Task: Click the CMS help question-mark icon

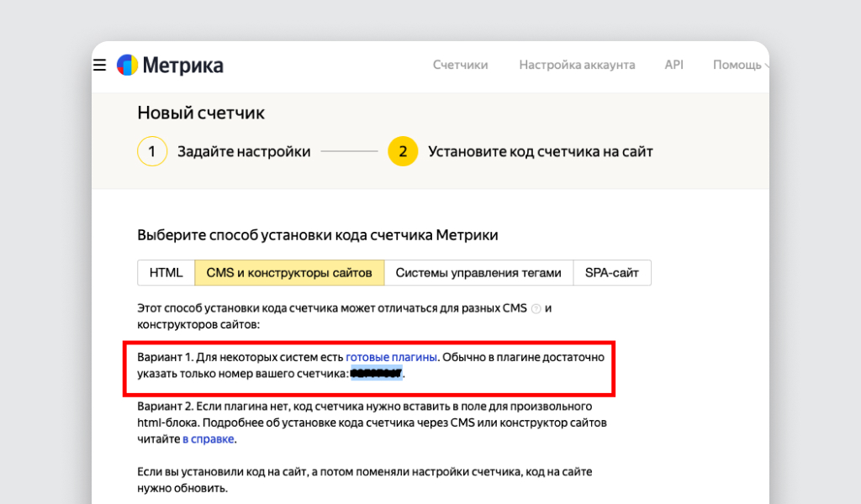Action: pos(536,309)
